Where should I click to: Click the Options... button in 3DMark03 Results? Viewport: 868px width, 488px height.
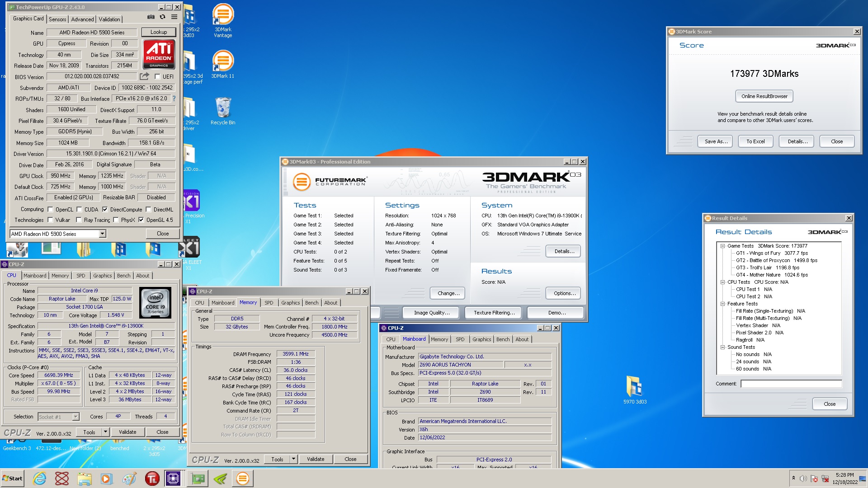564,293
